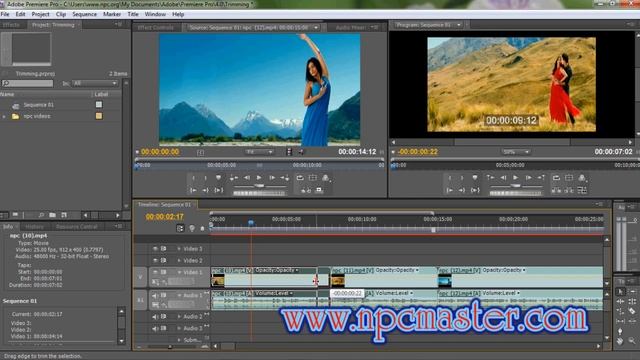Viewport: 640px width, 360px height.
Task: Step forward one frame in Program monitor
Action: coord(529,178)
